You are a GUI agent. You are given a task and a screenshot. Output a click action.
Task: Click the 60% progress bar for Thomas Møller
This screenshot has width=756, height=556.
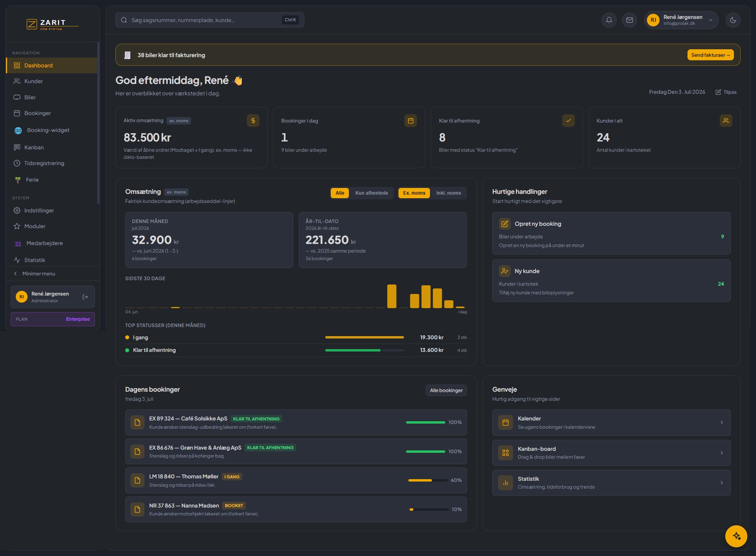tap(428, 480)
